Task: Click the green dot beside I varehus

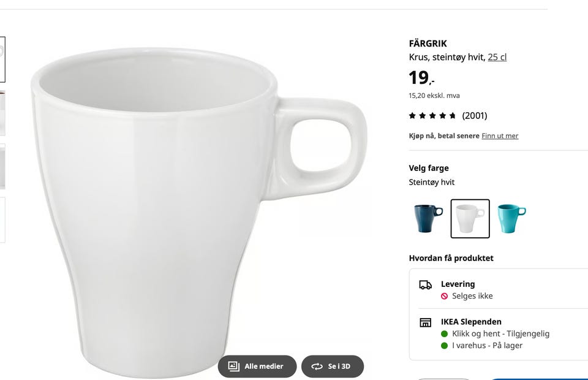Action: tap(445, 346)
